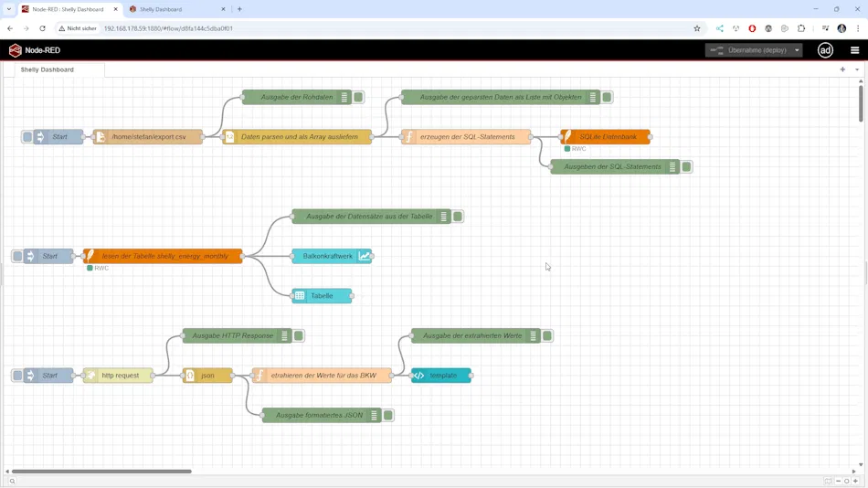
Task: Toggle the 'Ausgabe der Rohdaten' debug node output
Action: coord(359,97)
